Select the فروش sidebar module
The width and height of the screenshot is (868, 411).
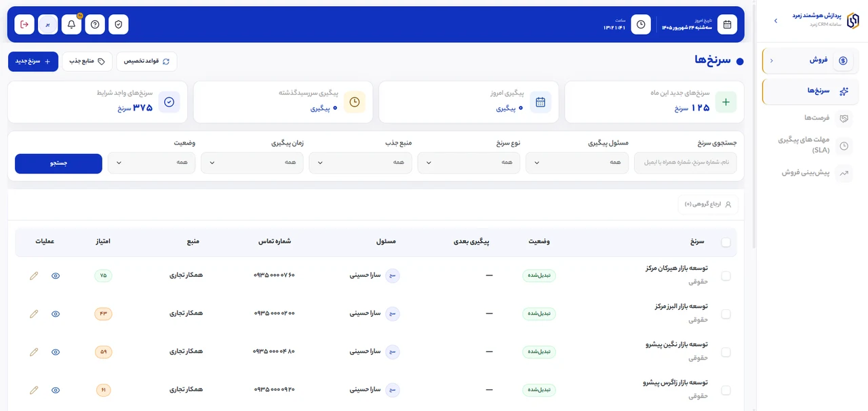pos(810,60)
